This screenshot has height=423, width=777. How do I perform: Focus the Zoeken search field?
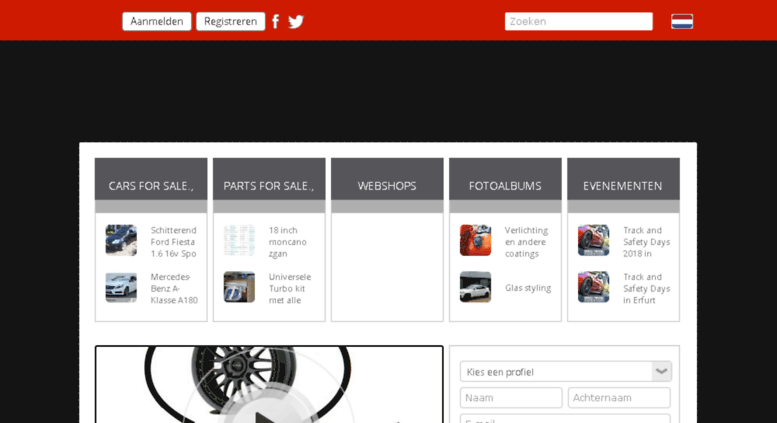coord(578,21)
